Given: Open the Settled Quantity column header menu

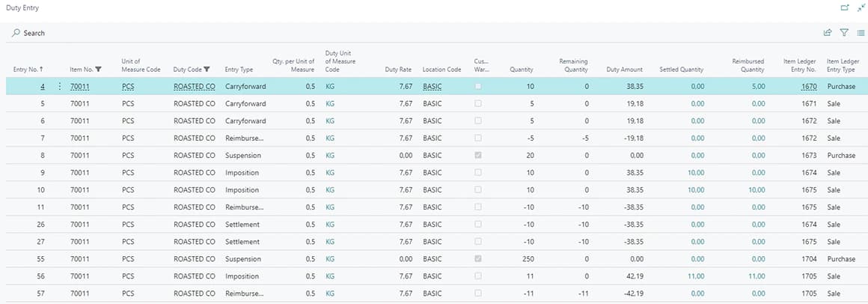Looking at the screenshot, I should [682, 70].
